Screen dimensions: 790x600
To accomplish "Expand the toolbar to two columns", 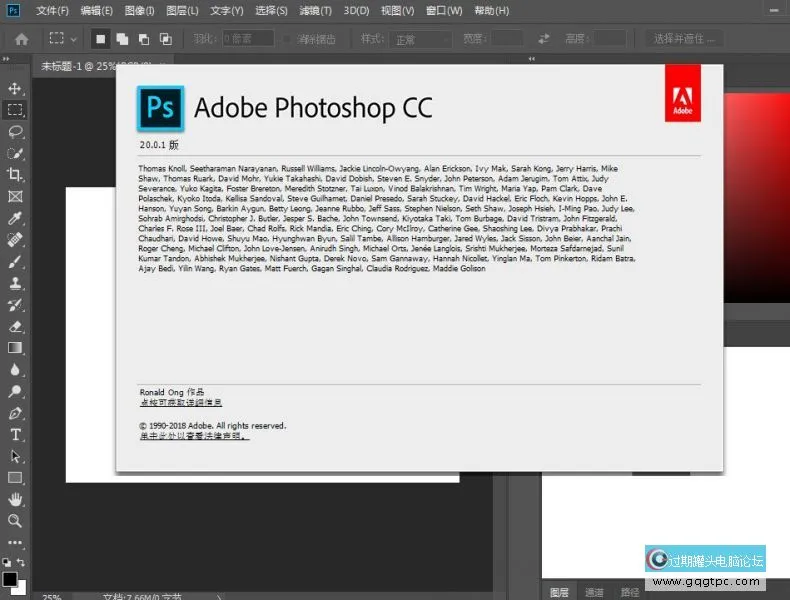I will coord(8,64).
